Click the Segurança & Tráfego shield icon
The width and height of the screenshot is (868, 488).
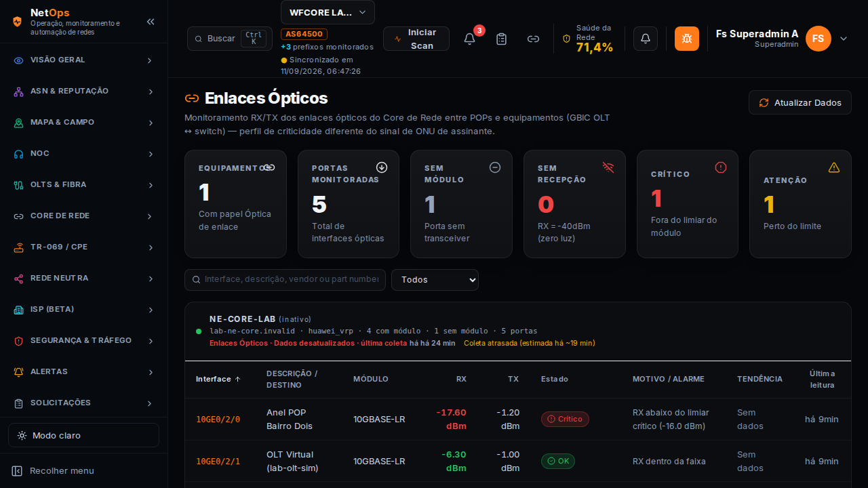(x=19, y=341)
